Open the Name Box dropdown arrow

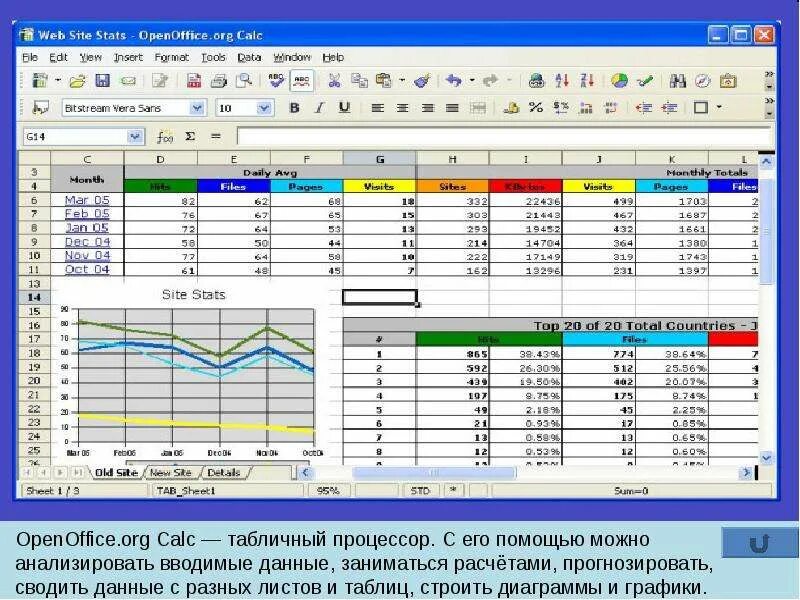(x=135, y=136)
